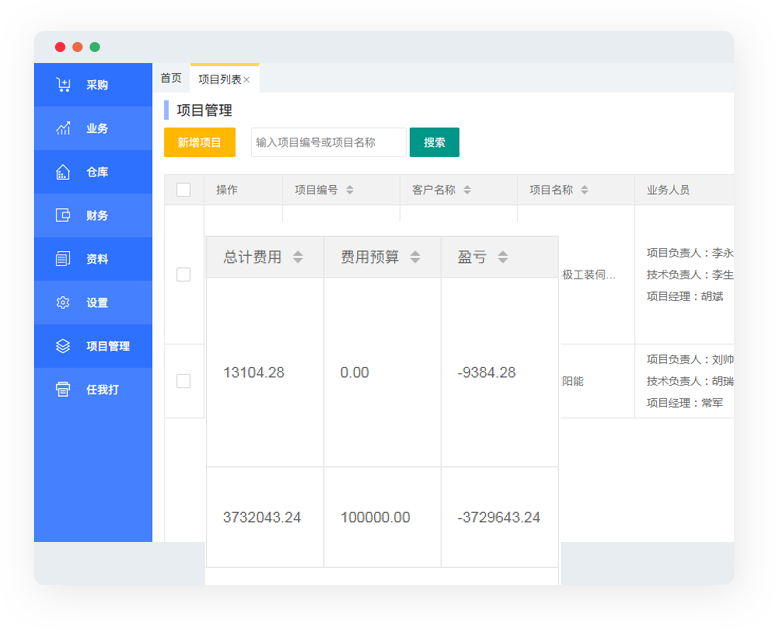Click the printer icon for 任我打
The width and height of the screenshot is (776, 630).
(63, 389)
